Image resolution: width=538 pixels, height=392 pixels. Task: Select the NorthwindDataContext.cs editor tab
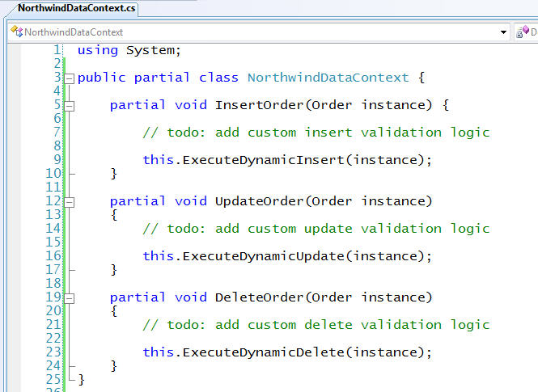coord(76,8)
